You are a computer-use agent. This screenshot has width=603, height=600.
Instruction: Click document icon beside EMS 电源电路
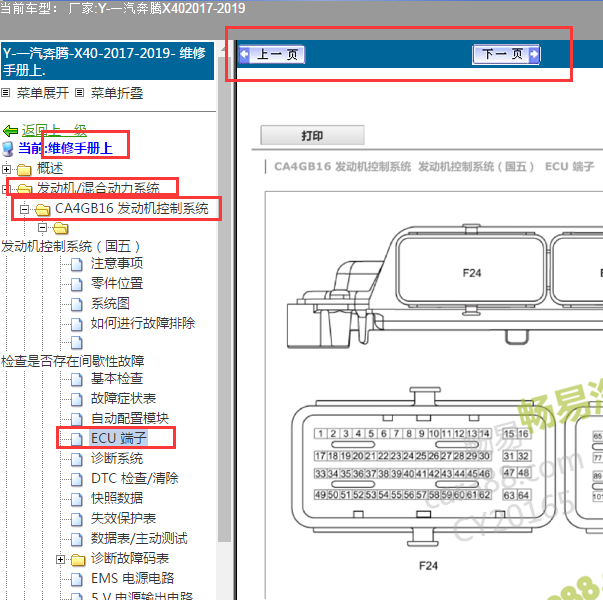[77, 579]
